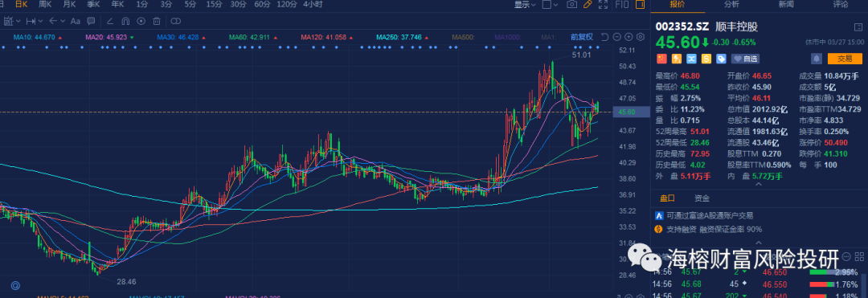The image size is (868, 298).
Task: Activate the orange pencil drawing tool
Action: point(588,5)
